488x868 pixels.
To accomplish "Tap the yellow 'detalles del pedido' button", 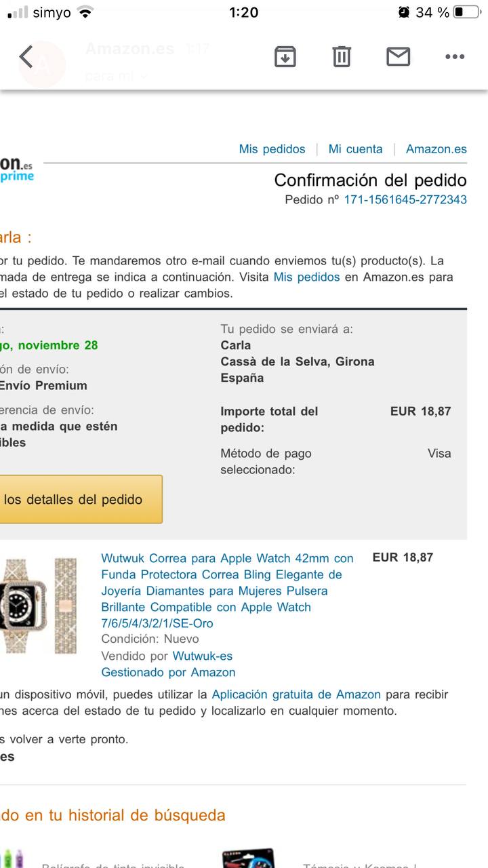I will (81, 499).
